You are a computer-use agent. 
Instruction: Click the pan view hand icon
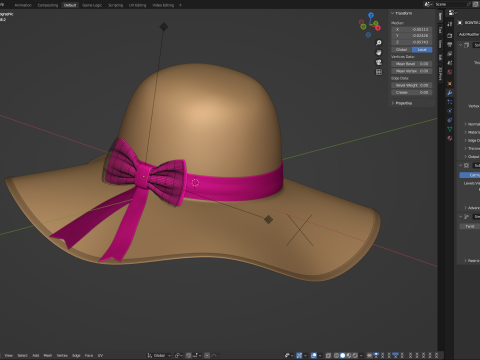click(x=379, y=52)
